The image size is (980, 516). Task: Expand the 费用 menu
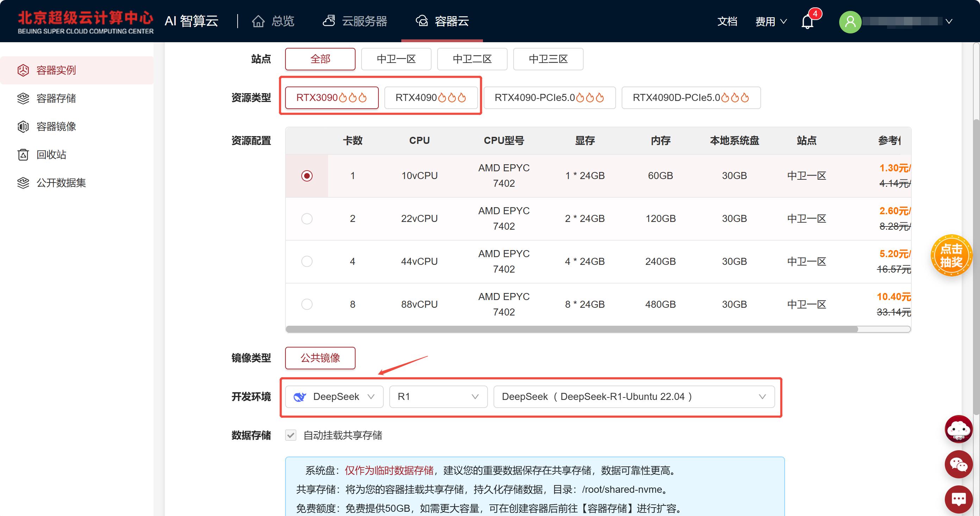tap(771, 22)
